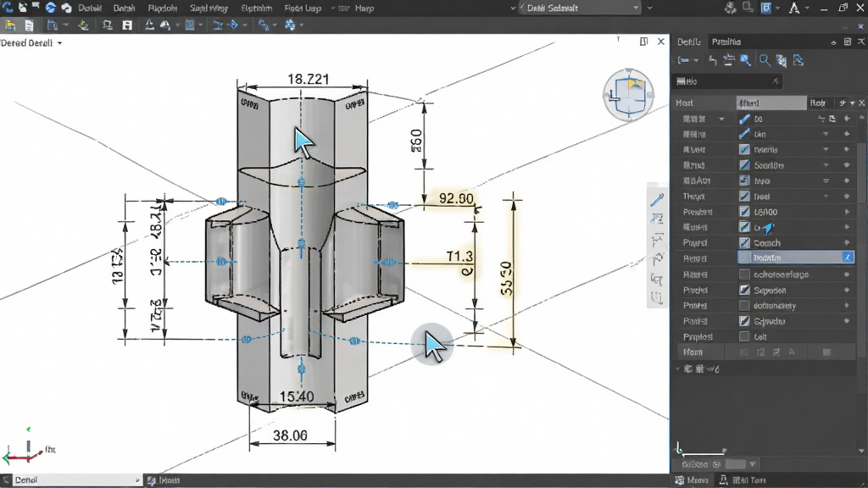
Task: Click the Roly header button
Action: (x=818, y=103)
